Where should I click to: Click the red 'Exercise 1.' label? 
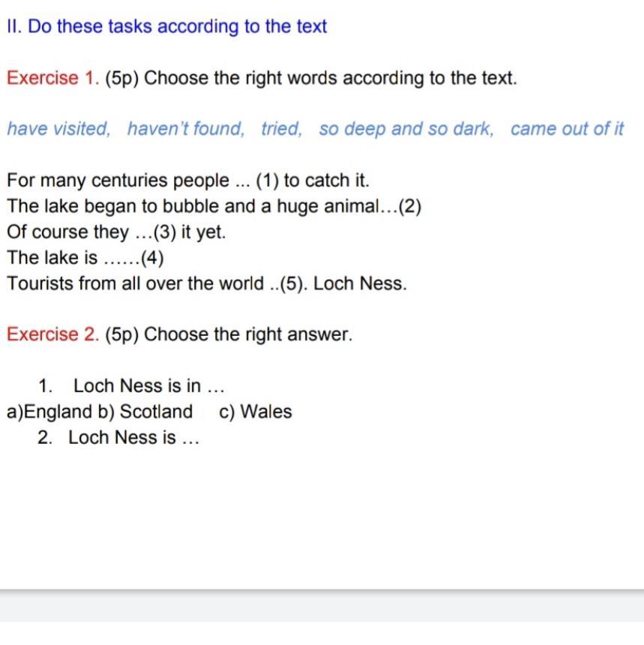point(53,78)
